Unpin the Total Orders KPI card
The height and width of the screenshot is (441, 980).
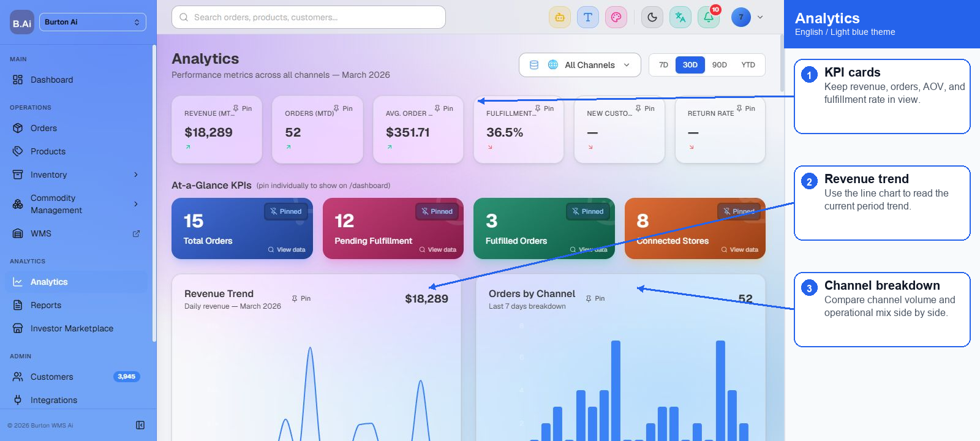[x=286, y=211]
